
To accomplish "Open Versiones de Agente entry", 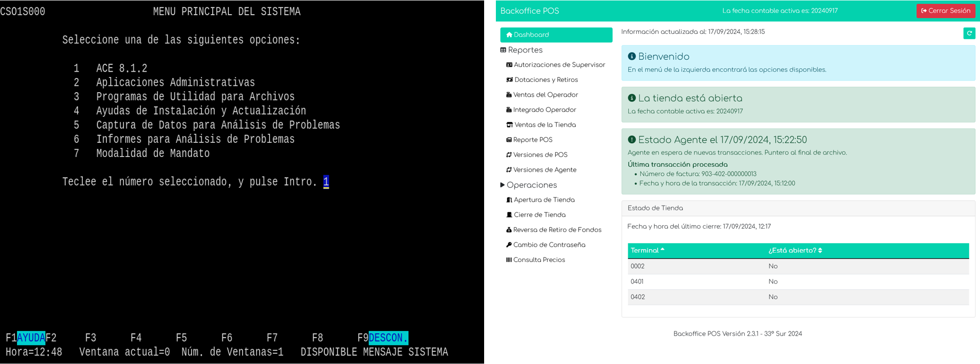I will [544, 170].
